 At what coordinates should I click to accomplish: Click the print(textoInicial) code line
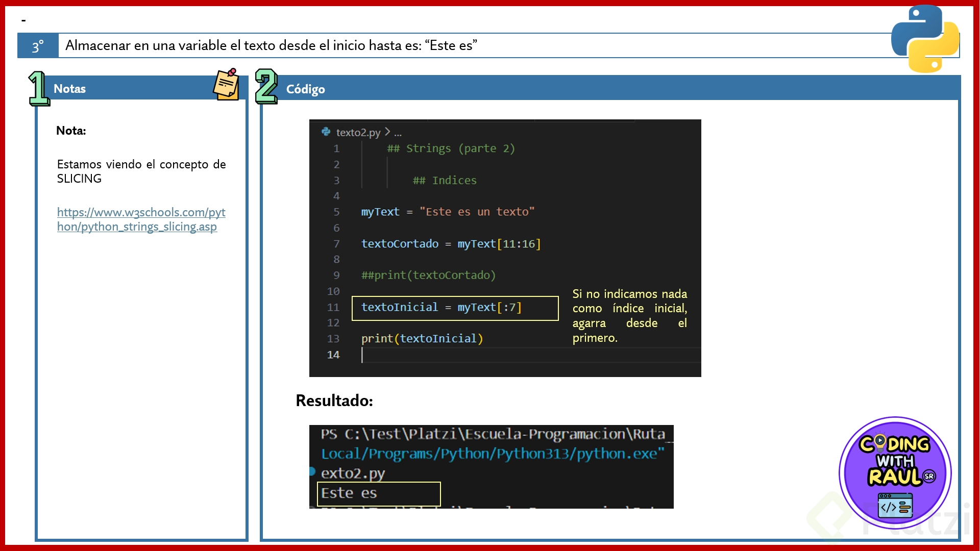(x=422, y=339)
